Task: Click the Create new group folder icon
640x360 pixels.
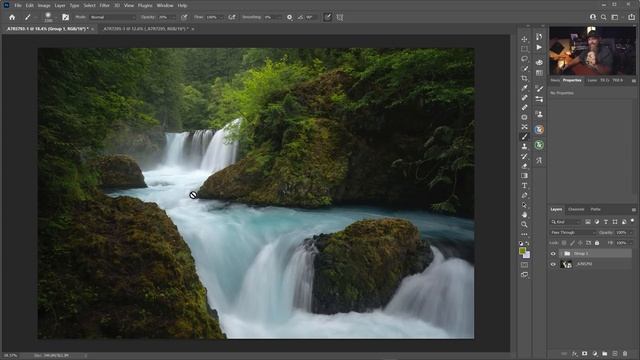Action: pos(604,353)
